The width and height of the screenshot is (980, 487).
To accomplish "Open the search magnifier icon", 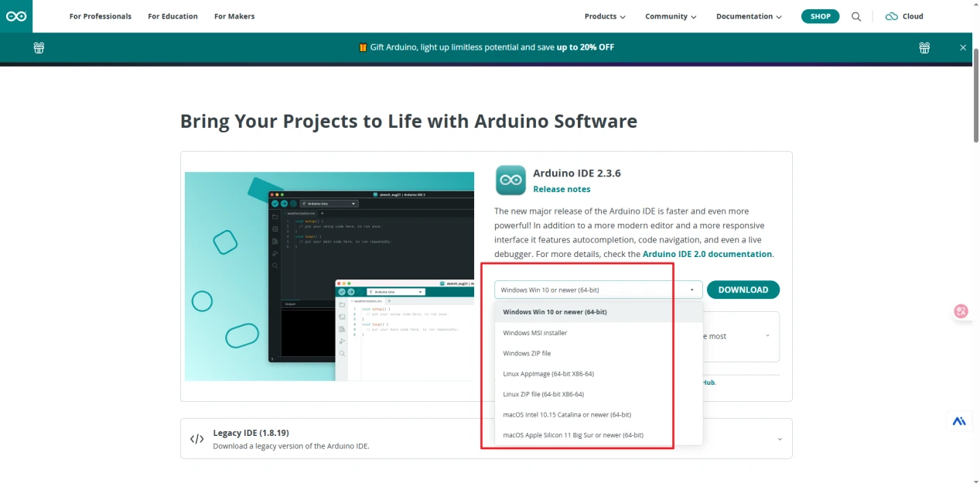I will (856, 16).
